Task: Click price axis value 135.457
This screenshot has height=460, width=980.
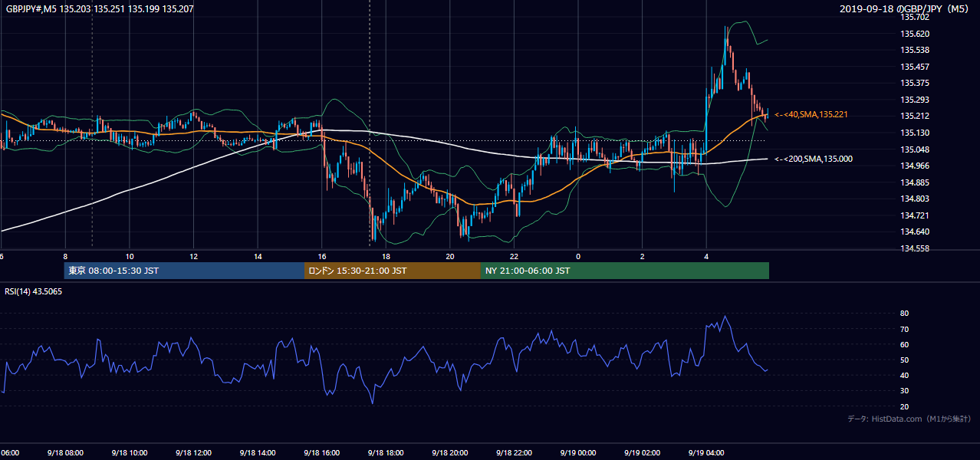Action: (x=915, y=67)
